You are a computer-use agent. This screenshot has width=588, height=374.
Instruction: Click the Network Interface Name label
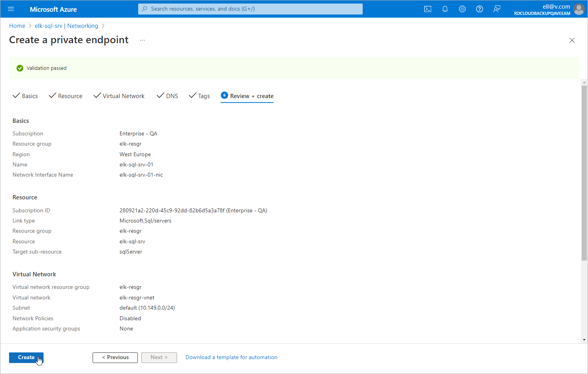[x=43, y=175]
